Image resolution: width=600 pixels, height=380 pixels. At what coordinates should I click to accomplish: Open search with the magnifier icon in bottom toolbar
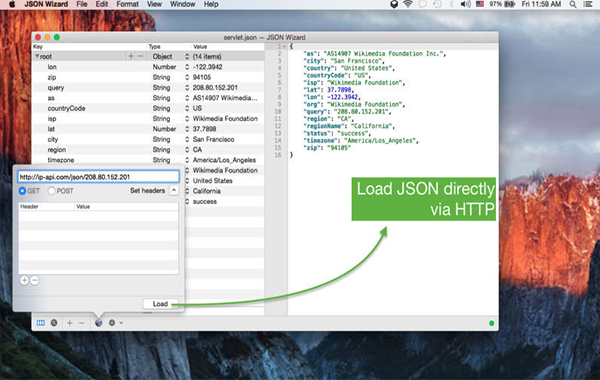click(54, 323)
